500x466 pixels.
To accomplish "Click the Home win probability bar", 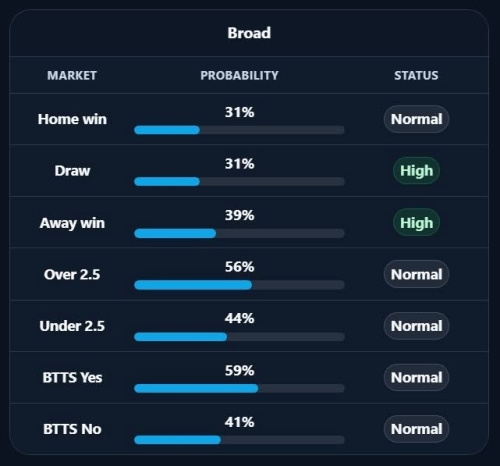I will pyautogui.click(x=239, y=130).
